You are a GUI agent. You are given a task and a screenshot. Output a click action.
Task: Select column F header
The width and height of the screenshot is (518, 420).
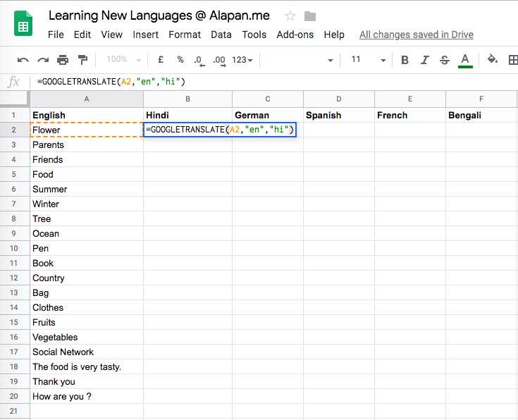click(x=481, y=99)
